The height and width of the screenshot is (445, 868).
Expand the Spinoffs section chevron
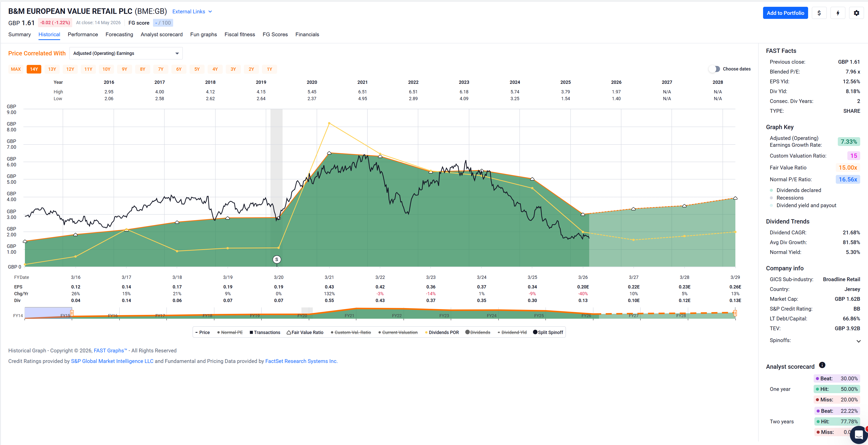(x=858, y=341)
